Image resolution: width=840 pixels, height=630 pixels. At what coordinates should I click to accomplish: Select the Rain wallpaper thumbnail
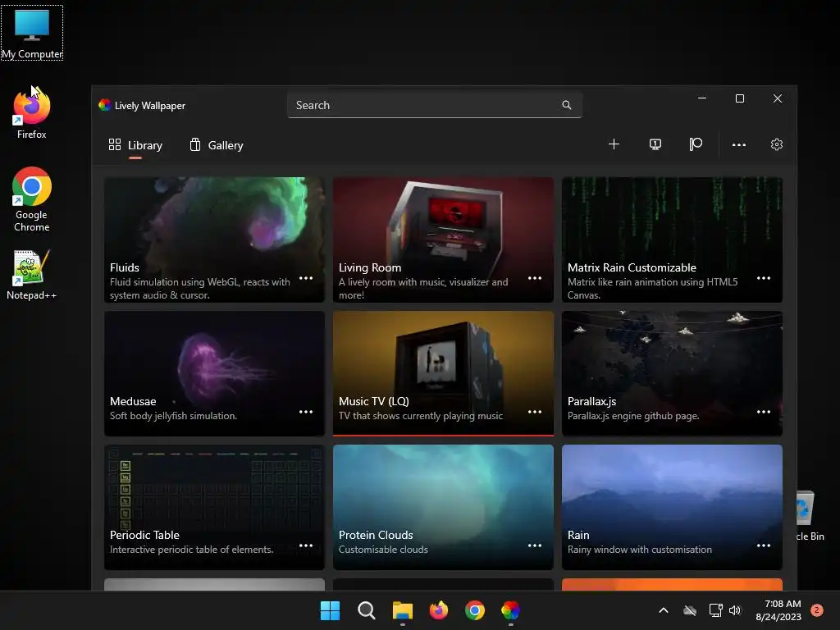(672, 507)
